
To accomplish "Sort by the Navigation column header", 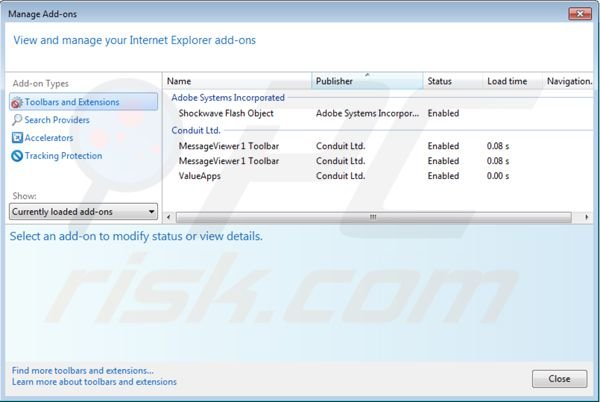I will [x=569, y=81].
